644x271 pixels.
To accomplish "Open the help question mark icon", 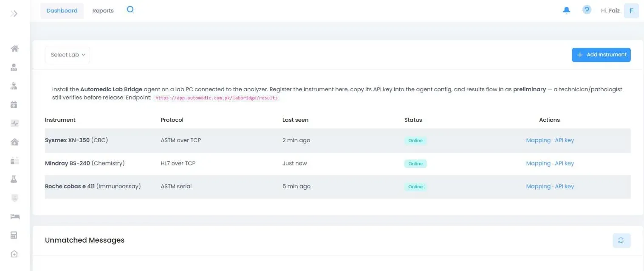I will [x=587, y=10].
